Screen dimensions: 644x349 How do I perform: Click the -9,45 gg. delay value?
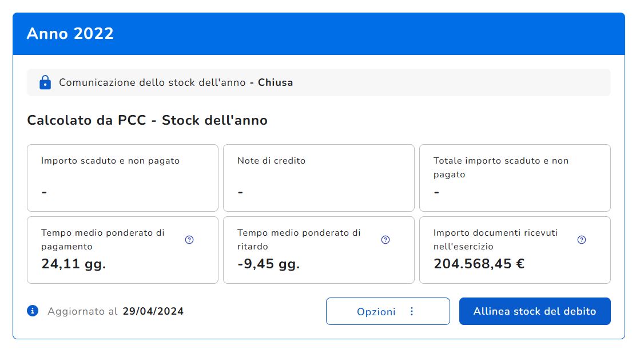pos(268,264)
